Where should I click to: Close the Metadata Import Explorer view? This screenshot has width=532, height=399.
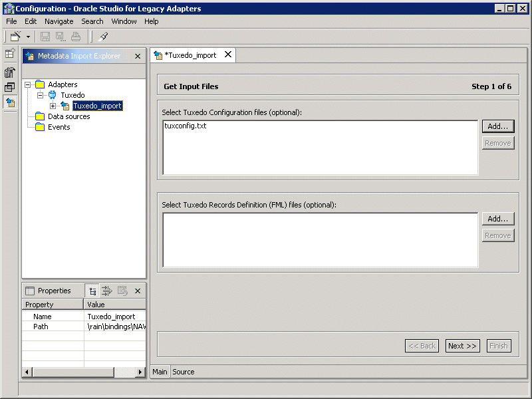138,56
